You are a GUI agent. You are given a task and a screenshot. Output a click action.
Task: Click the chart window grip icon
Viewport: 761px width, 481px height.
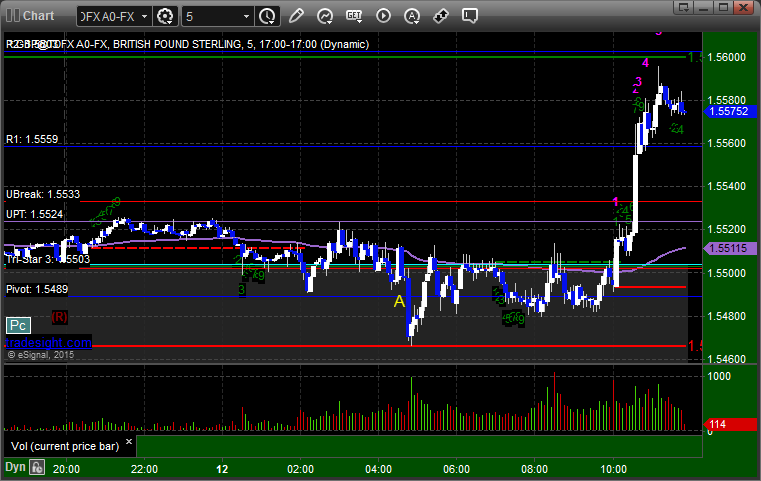pos(13,16)
